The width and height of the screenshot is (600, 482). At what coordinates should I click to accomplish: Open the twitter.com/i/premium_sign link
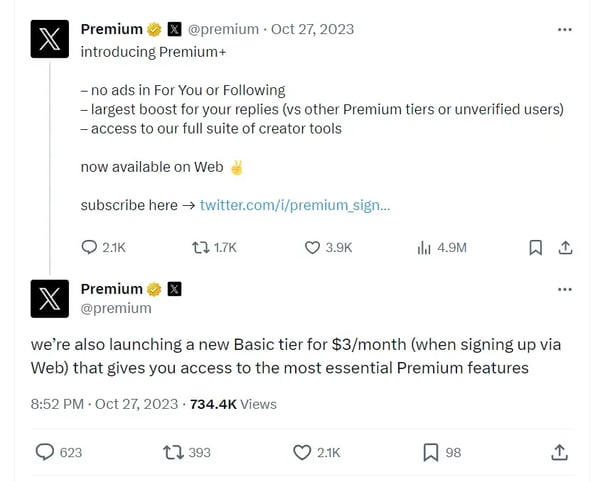pos(295,205)
